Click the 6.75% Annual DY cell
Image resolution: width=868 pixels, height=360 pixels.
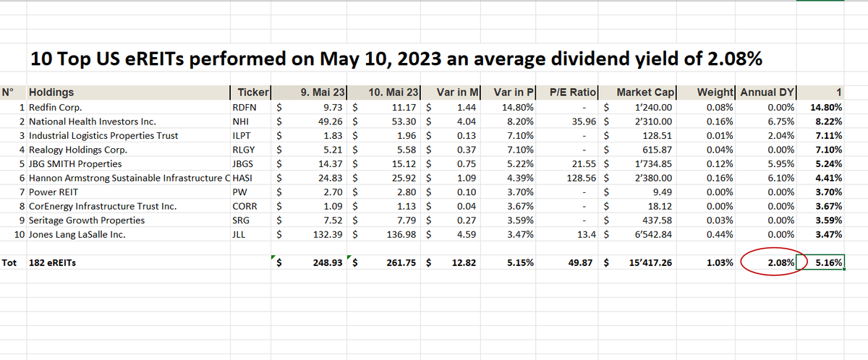pos(767,121)
